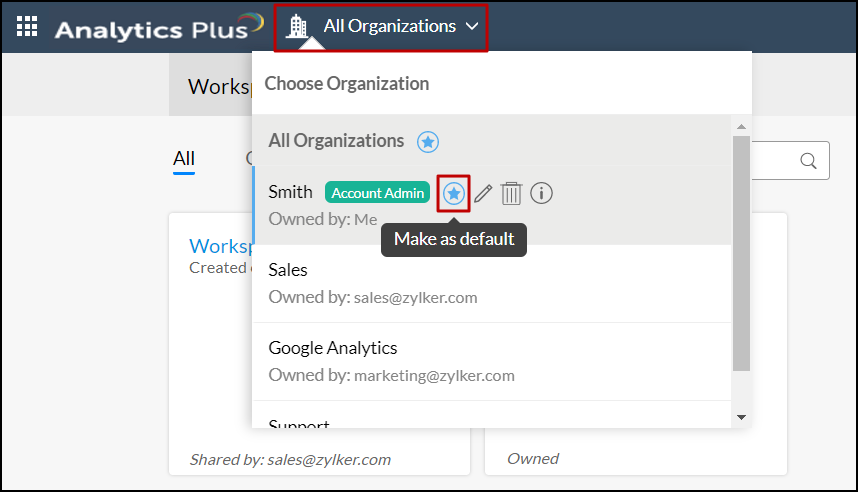
Task: Click the scroll up arrow in organization list
Action: pyautogui.click(x=741, y=127)
